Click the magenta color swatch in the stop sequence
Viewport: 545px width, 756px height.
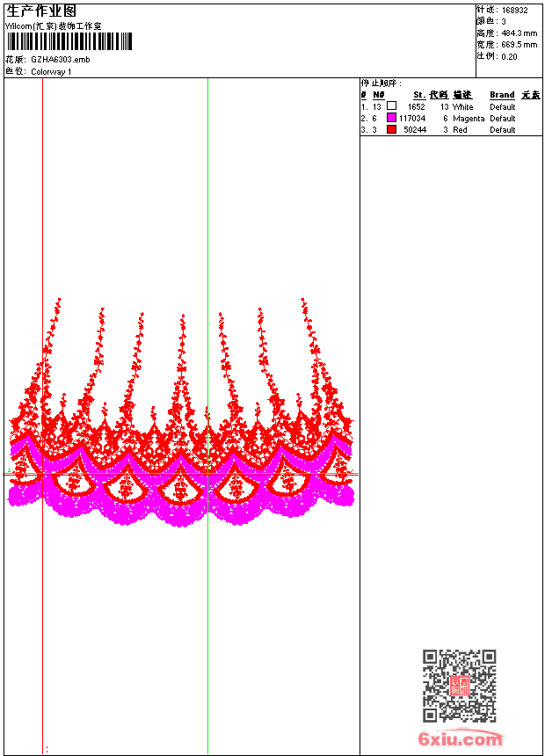tap(392, 118)
